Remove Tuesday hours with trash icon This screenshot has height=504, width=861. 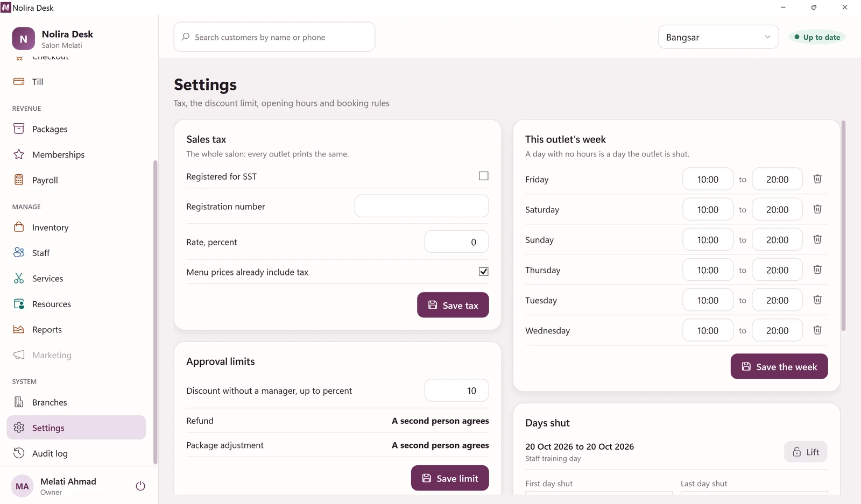coord(817,300)
